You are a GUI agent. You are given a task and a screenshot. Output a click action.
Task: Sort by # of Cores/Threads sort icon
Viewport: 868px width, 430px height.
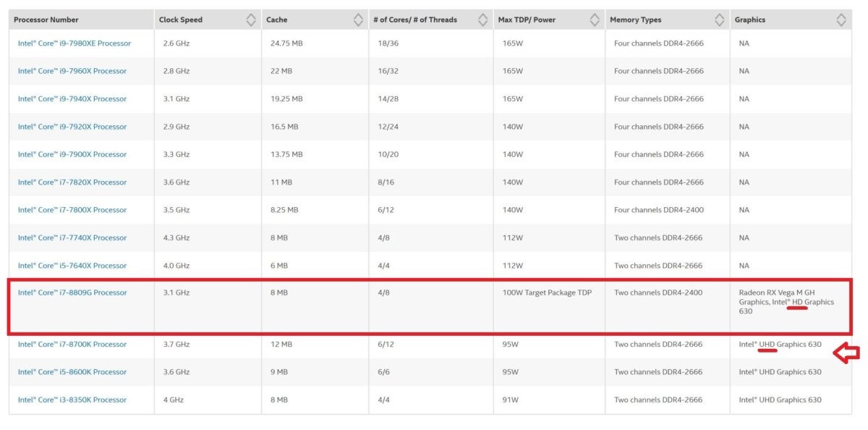tap(485, 20)
